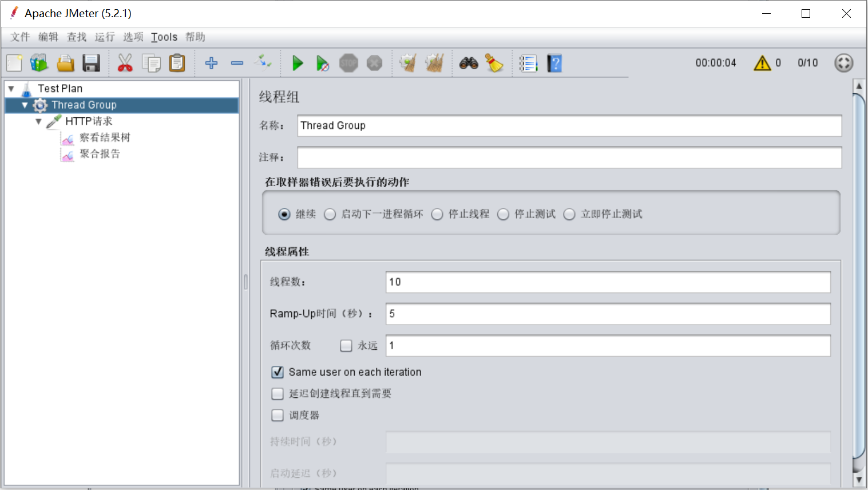
Task: Select 聚合报告 in the tree
Action: pos(100,153)
